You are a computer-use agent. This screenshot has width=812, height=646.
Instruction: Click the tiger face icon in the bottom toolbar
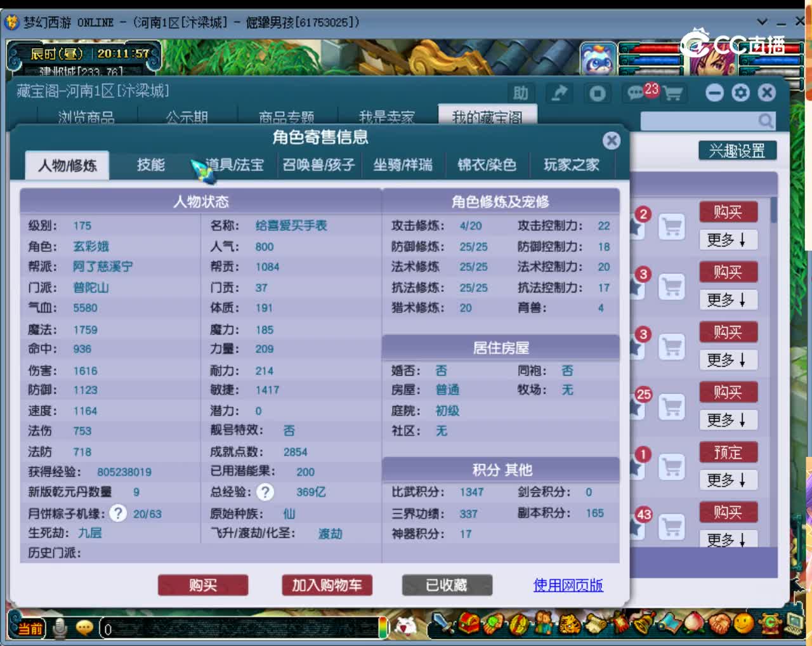point(570,624)
